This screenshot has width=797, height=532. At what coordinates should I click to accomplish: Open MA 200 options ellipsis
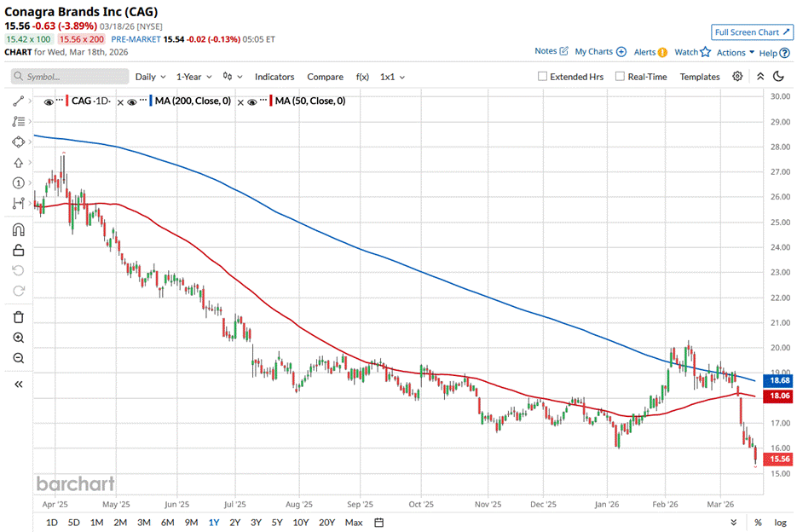[x=143, y=101]
